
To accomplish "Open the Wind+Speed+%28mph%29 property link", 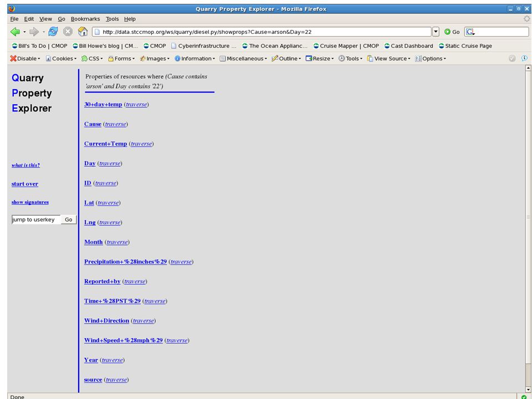I will coord(124,340).
